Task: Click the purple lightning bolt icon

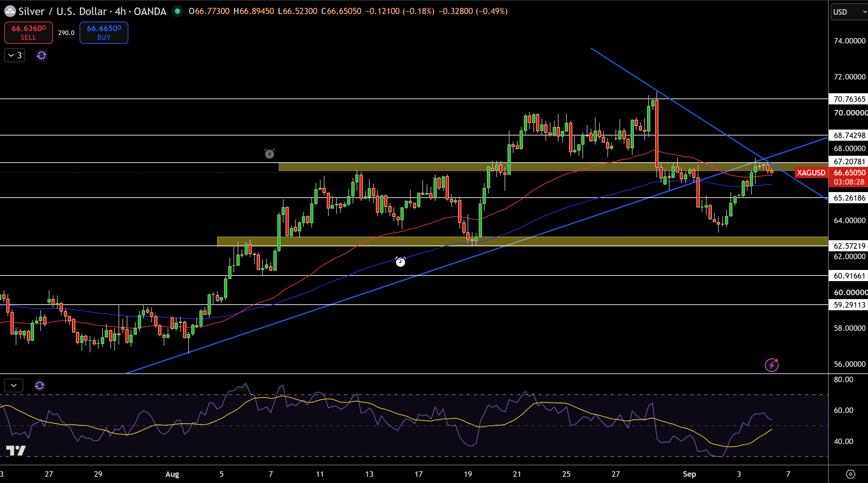Action: tap(772, 365)
